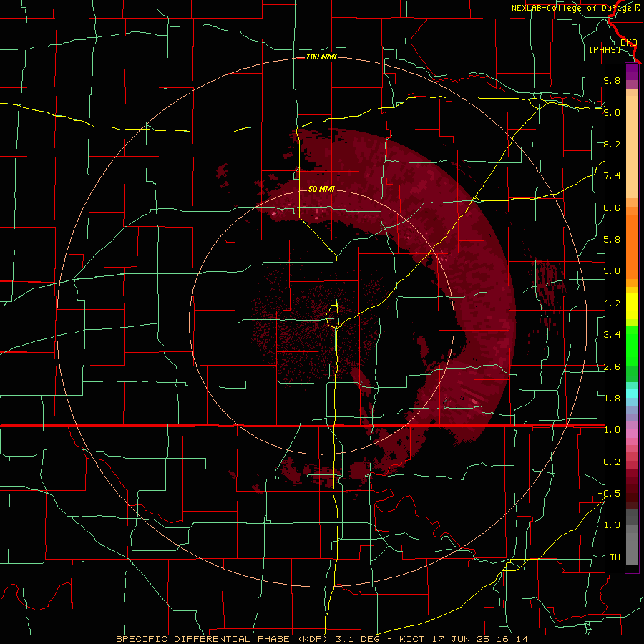Click the -0.5 colorbar tick label

pyautogui.click(x=609, y=494)
